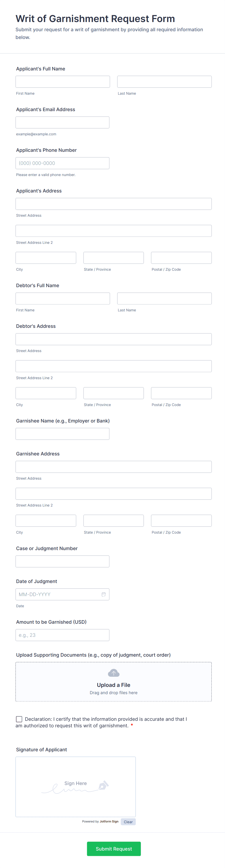This screenshot has width=225, height=868.
Task: Click the debtor's First Name field
Action: coord(63,299)
